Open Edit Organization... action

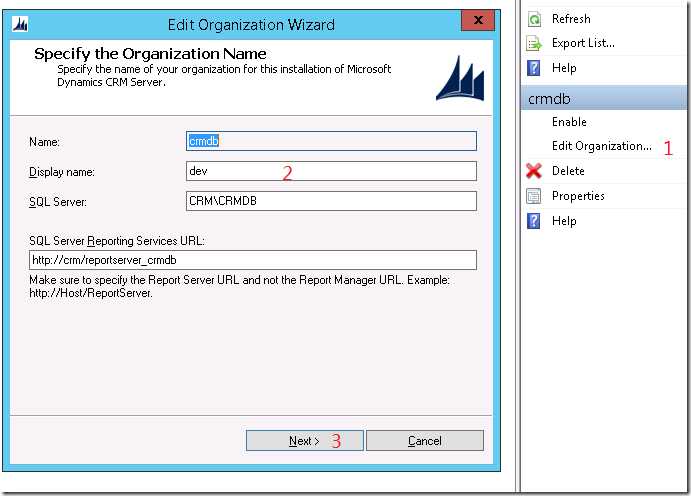click(602, 146)
